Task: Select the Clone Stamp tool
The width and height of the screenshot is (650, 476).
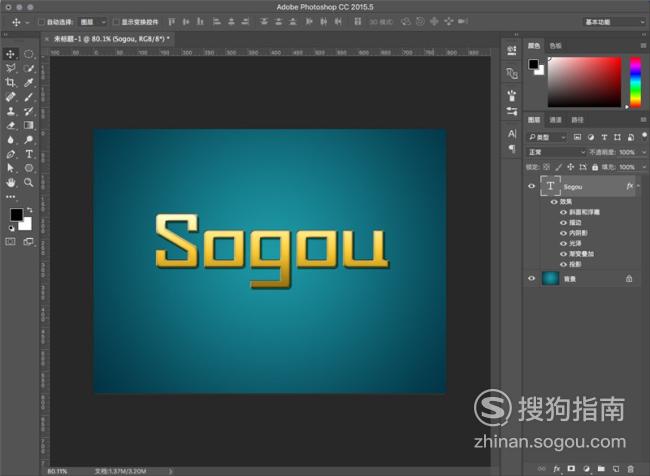Action: [10, 111]
